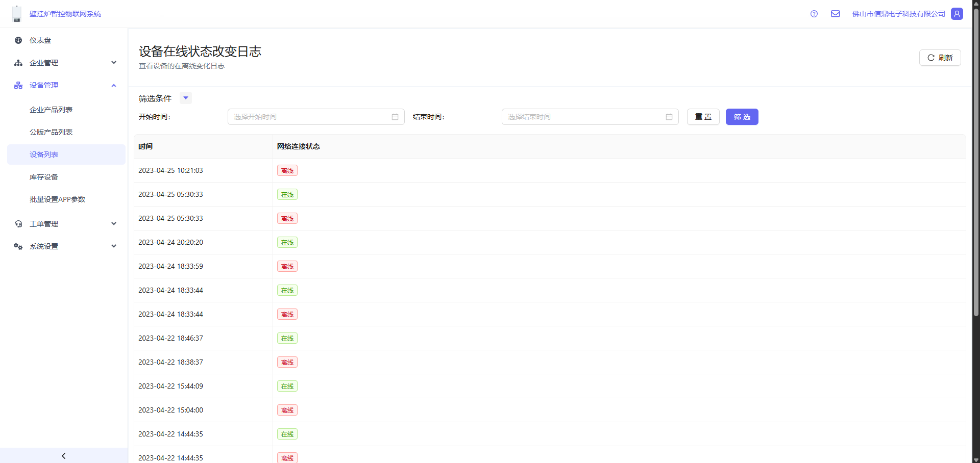
Task: Click the 刷新 refresh button
Action: point(940,58)
